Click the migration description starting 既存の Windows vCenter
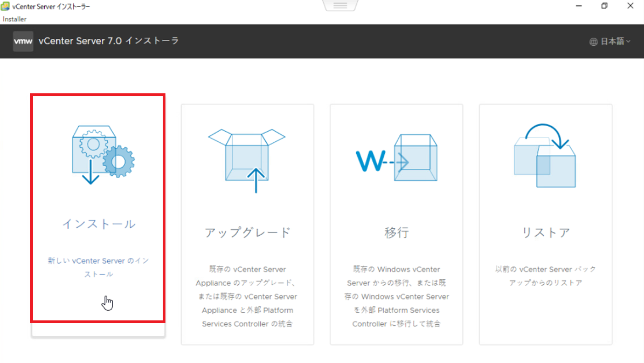Screen dimensions: 644x363 (396, 297)
